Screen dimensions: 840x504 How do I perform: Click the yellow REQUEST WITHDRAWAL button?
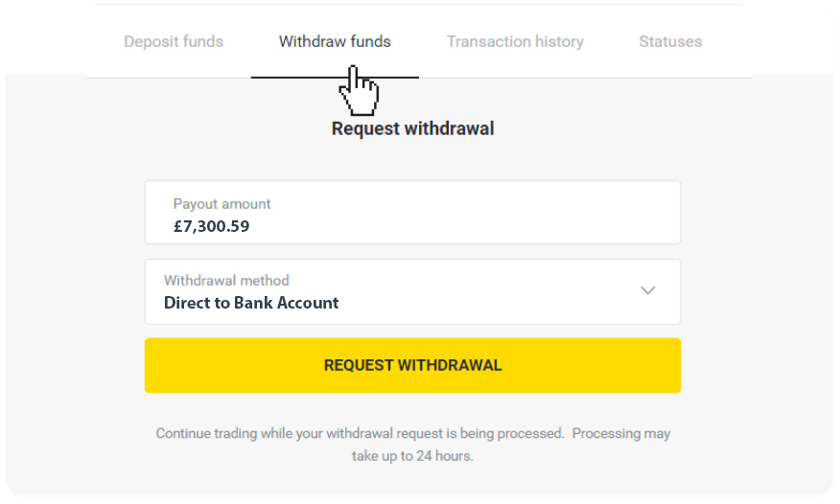point(412,365)
